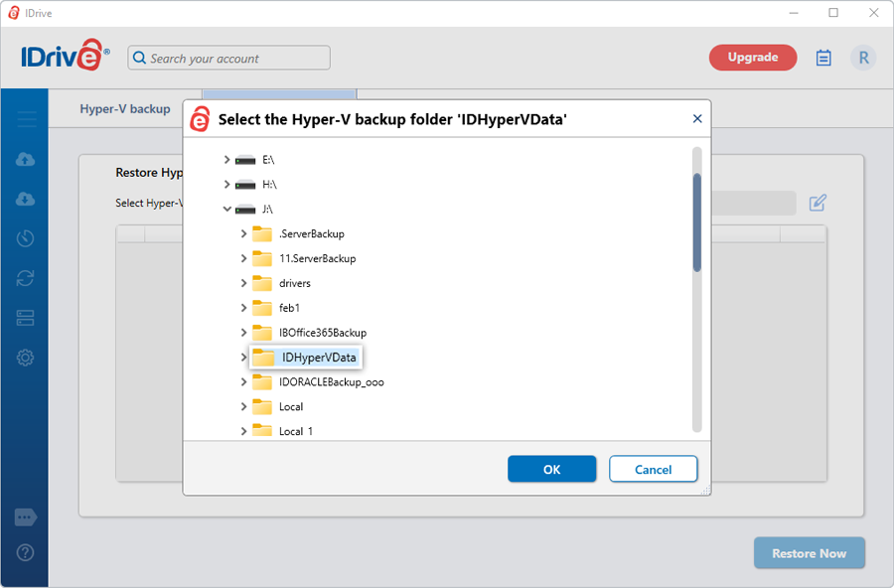
Task: Expand the .ServerBackup folder
Action: (x=243, y=233)
